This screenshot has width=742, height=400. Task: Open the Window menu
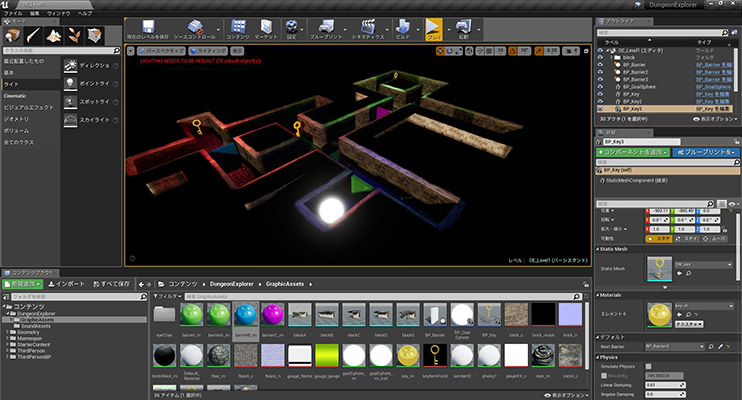point(56,13)
